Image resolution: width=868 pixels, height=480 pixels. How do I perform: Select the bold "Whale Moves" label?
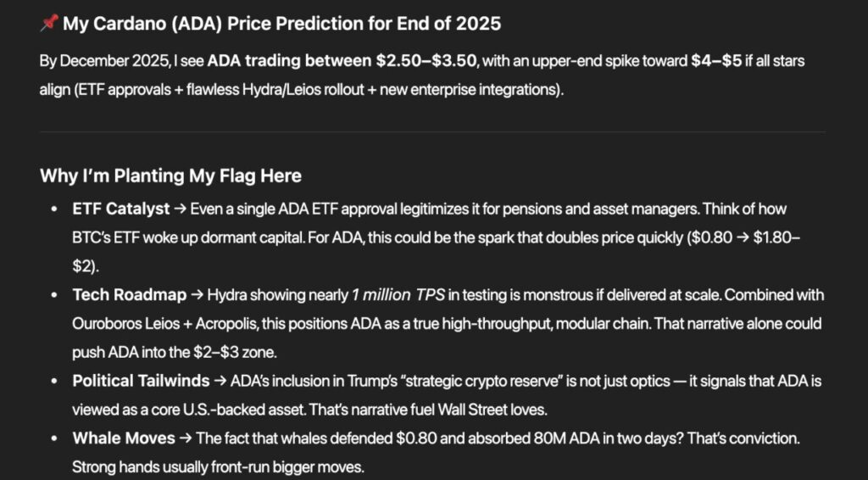click(124, 439)
